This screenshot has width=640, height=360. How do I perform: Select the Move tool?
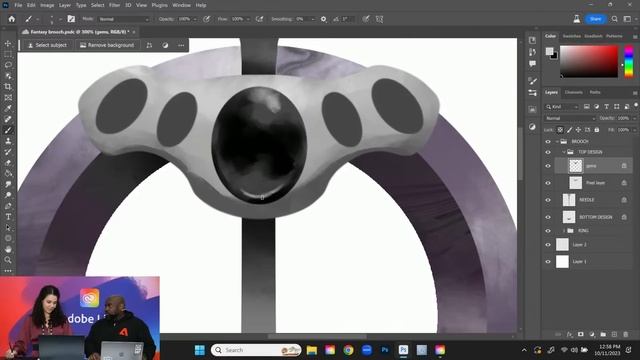pos(8,43)
